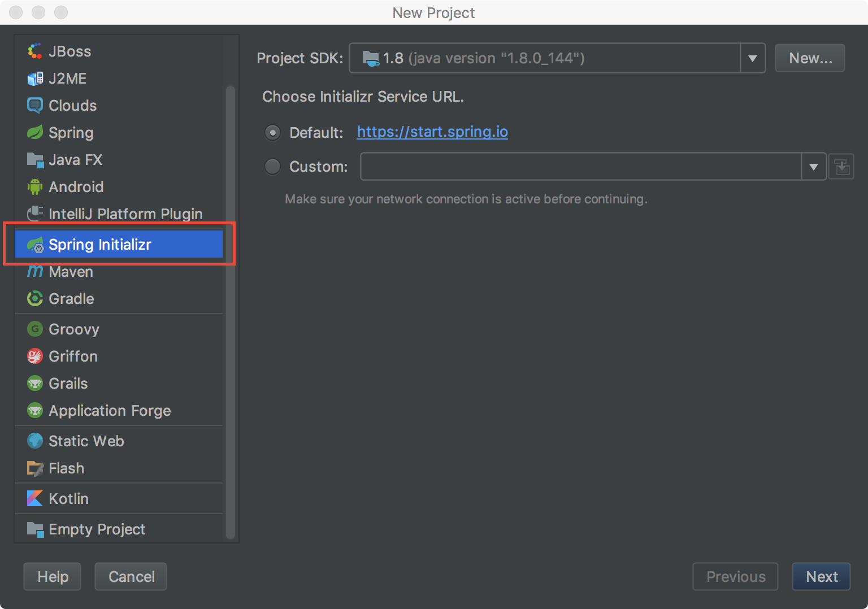Click the Application Forge label
This screenshot has height=609, width=868.
click(x=110, y=411)
